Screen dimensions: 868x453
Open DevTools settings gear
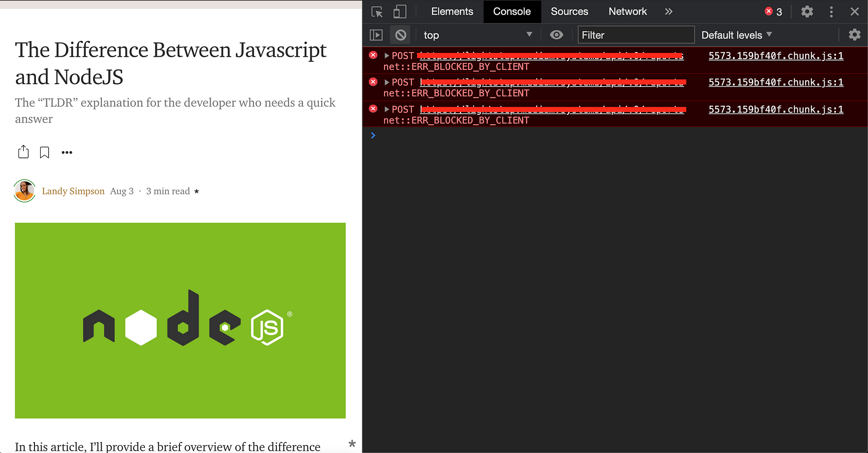(x=807, y=11)
